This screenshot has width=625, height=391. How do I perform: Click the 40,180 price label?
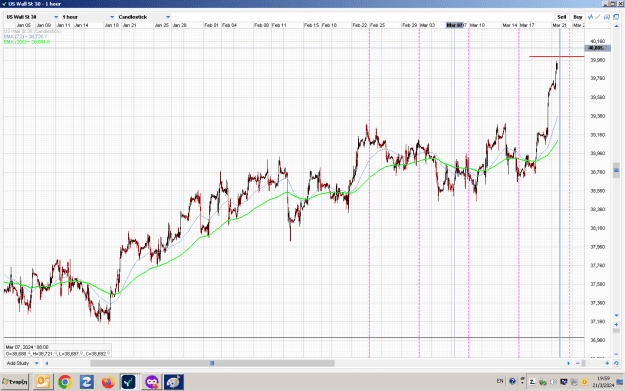(x=597, y=41)
